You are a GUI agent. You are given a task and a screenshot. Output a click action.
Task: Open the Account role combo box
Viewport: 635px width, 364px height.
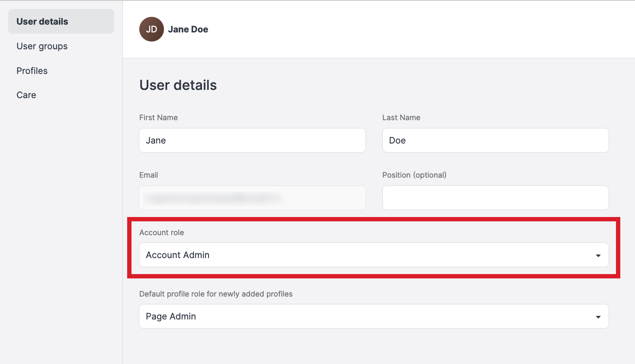[x=373, y=255]
